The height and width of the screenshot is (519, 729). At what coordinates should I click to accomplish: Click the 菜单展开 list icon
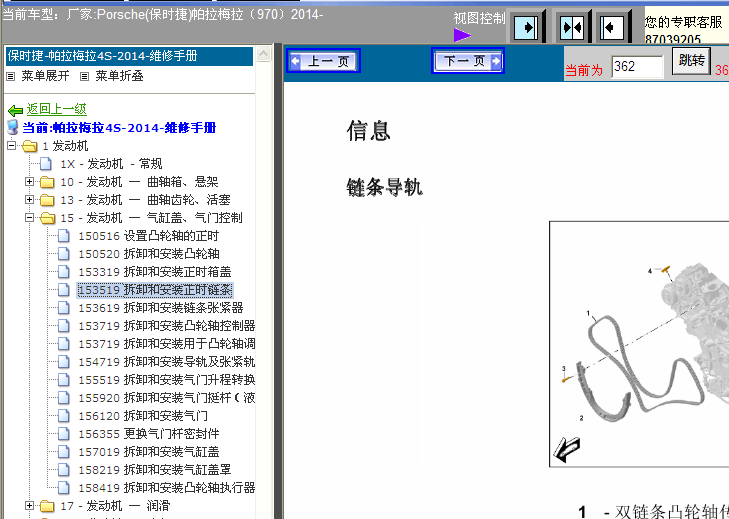click(11, 76)
